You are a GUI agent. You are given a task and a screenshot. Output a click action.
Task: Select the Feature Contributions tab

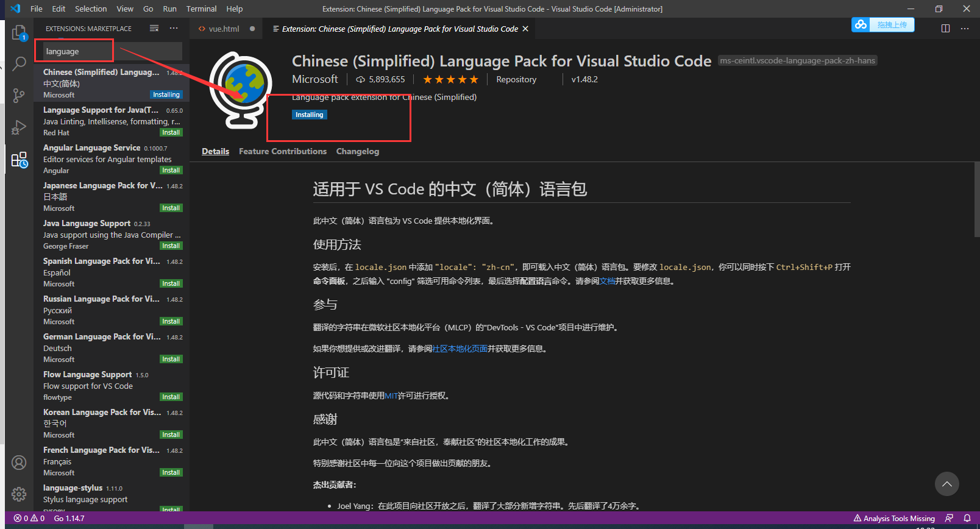tap(283, 151)
